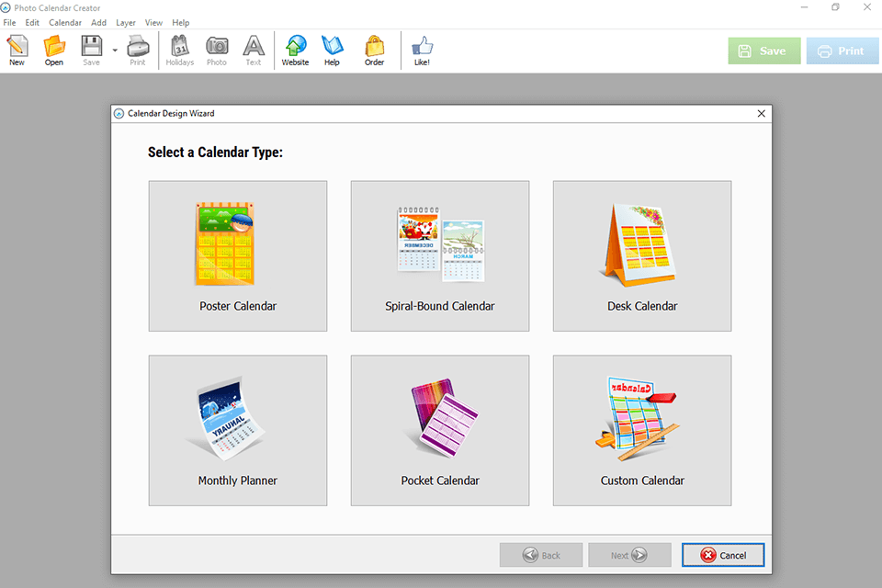The image size is (882, 588).
Task: Click the Photo camera toolbar icon
Action: [x=217, y=51]
